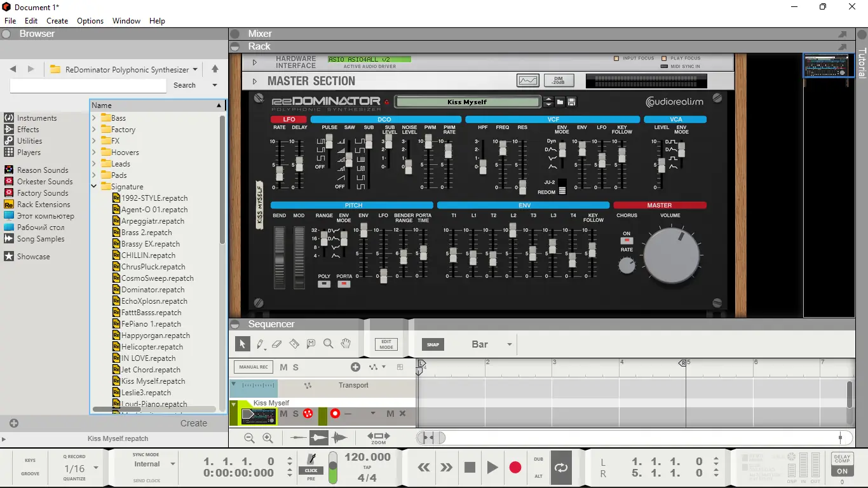Expand the Bass folder in Browser

point(94,118)
